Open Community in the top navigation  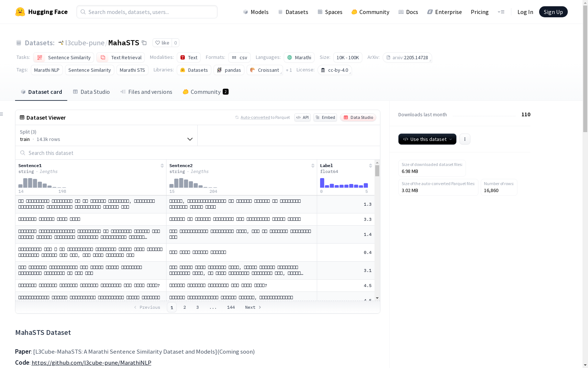[370, 12]
